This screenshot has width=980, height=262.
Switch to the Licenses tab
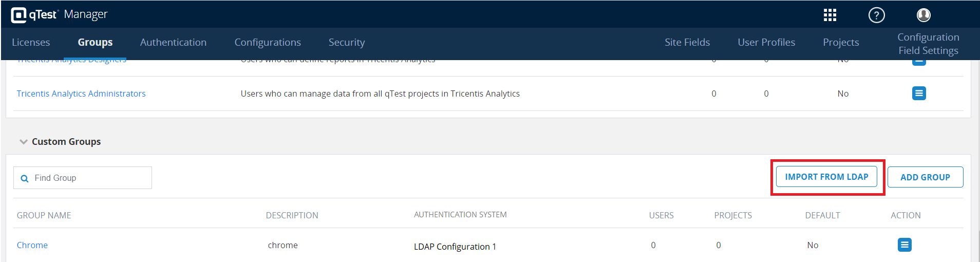click(x=31, y=43)
